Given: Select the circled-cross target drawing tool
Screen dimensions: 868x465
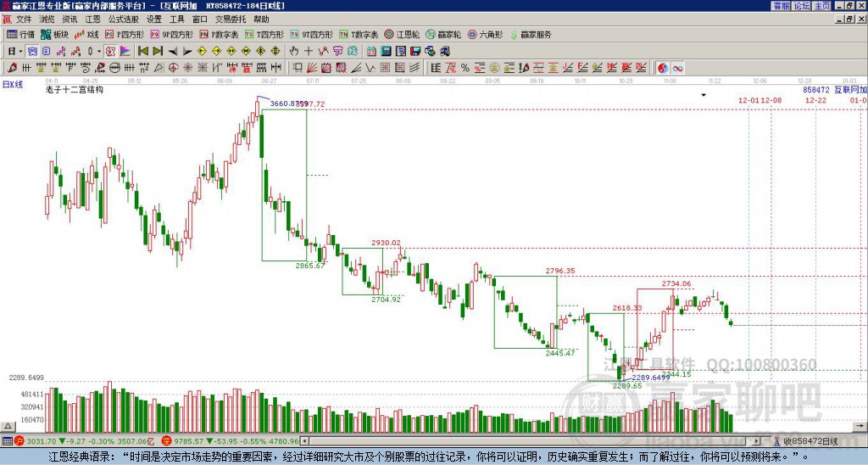Looking at the screenshot, I should [173, 68].
